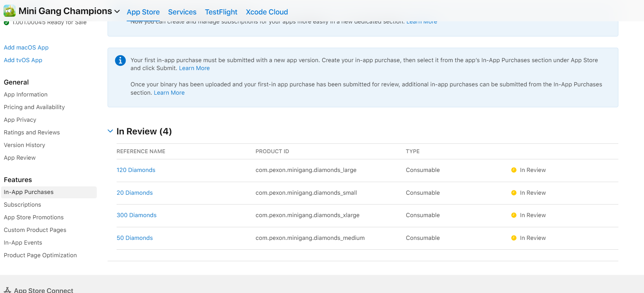Select Add macOS App link

26,48
